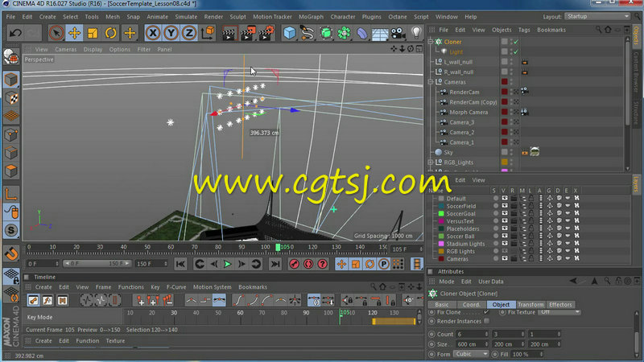Render the active view

point(229,33)
